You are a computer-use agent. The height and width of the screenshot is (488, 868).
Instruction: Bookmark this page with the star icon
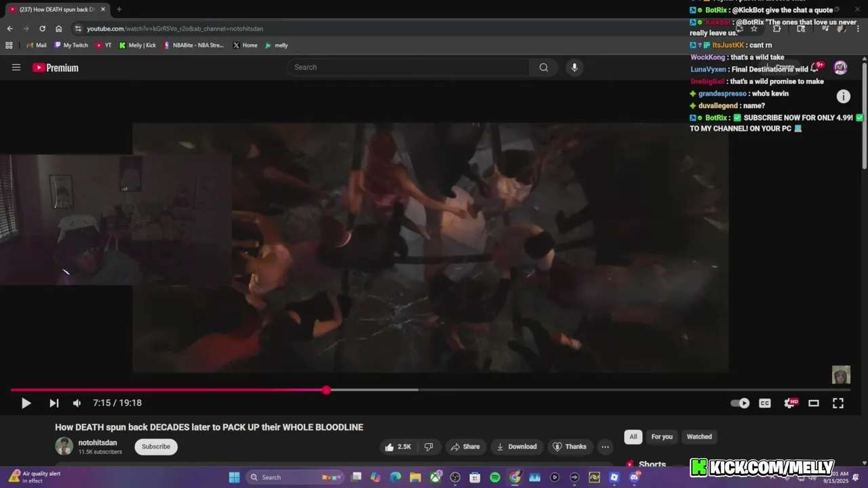(753, 28)
